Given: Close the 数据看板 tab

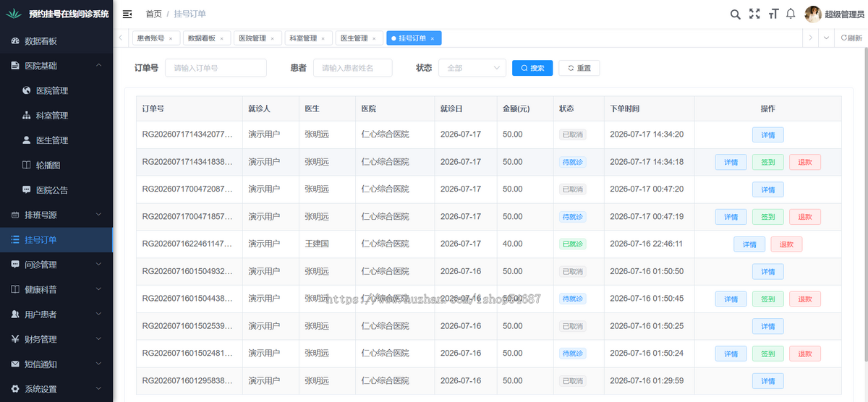Looking at the screenshot, I should click(x=221, y=38).
